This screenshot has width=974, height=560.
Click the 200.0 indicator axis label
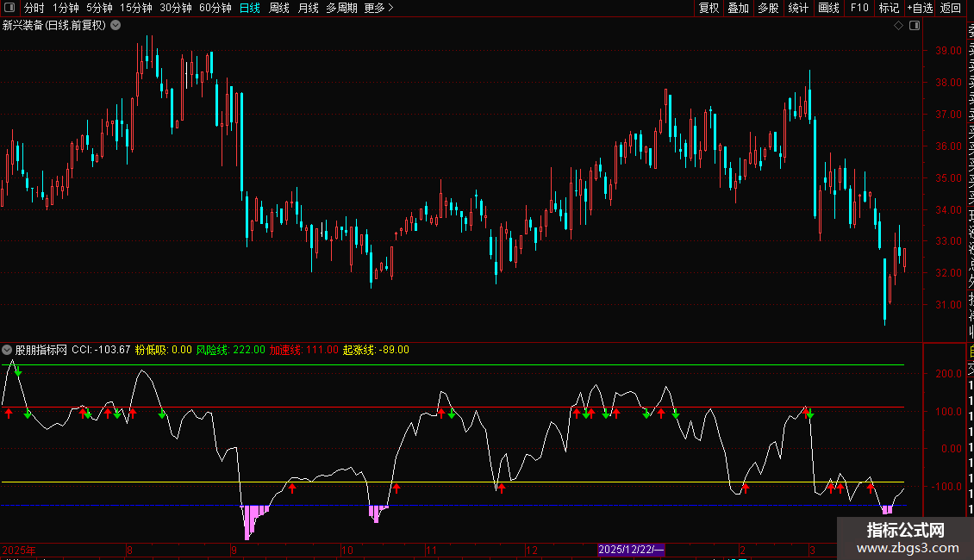948,374
